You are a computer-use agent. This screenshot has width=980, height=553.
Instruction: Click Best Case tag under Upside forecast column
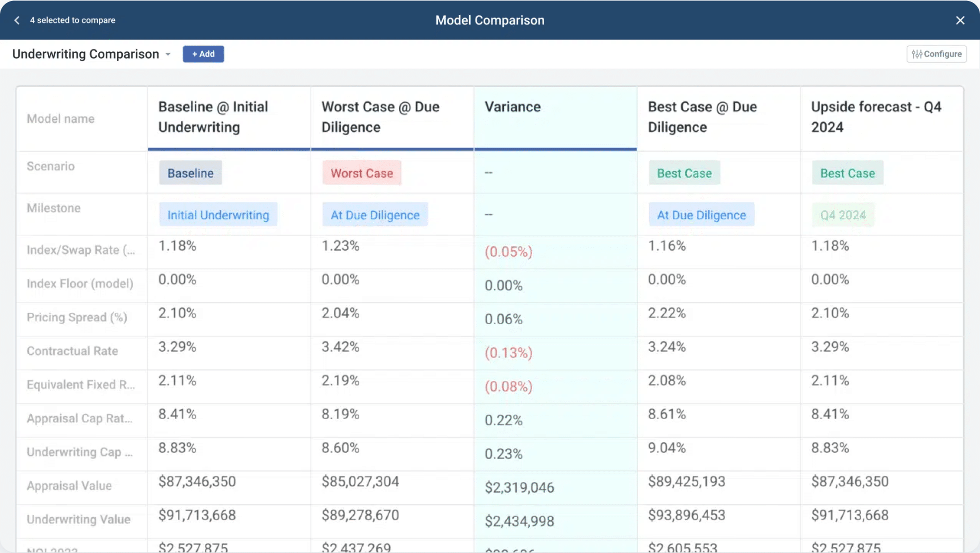click(x=848, y=173)
